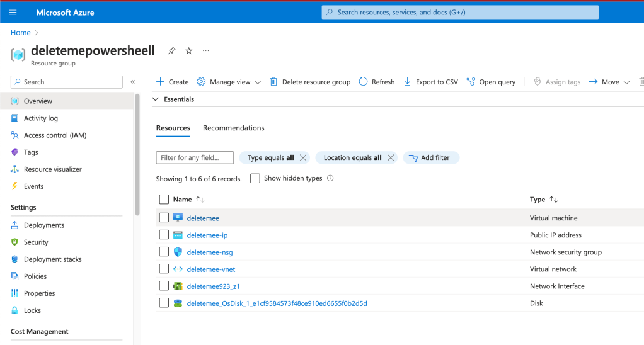Screen dimensions: 644x345
Task: Open the deletemee-ip resource link
Action: tap(207, 235)
